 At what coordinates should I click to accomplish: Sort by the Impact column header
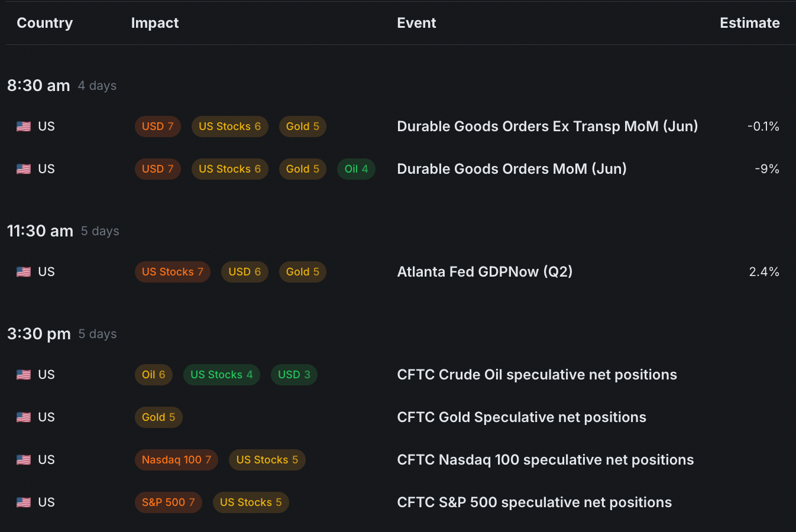(154, 23)
